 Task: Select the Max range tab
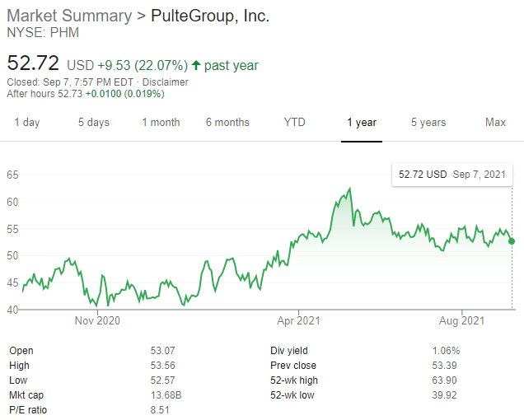pyautogui.click(x=495, y=123)
